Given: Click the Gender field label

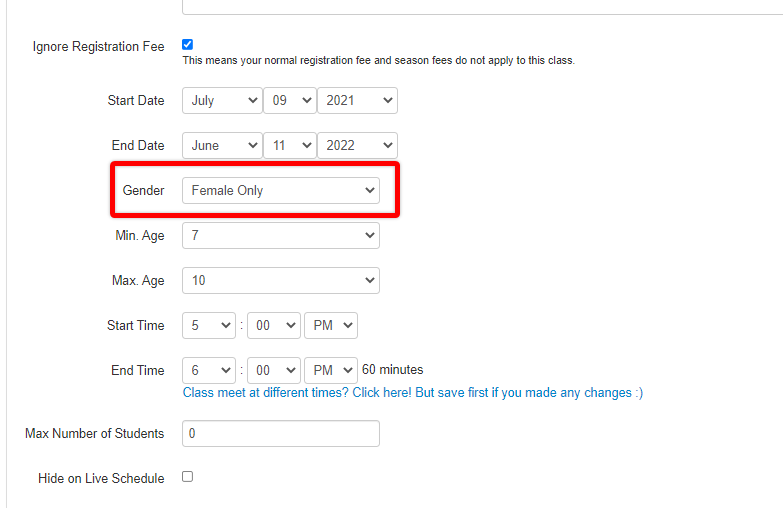Looking at the screenshot, I should pyautogui.click(x=143, y=190).
